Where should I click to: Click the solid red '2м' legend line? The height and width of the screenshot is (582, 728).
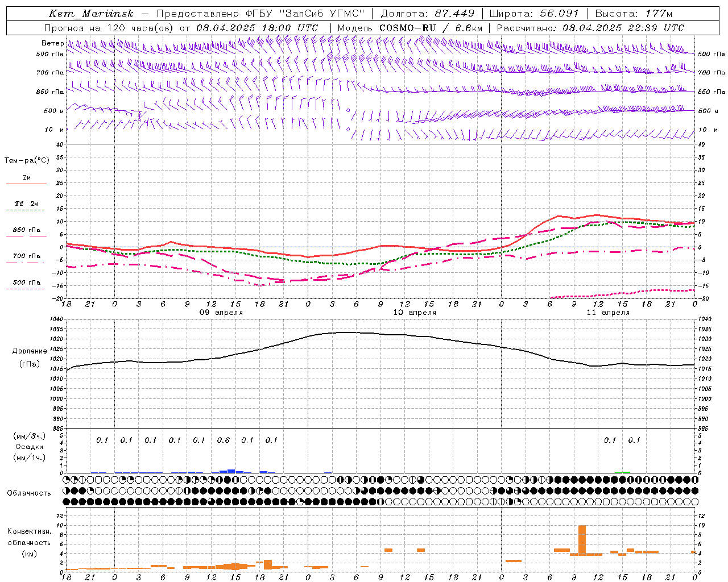pos(26,184)
